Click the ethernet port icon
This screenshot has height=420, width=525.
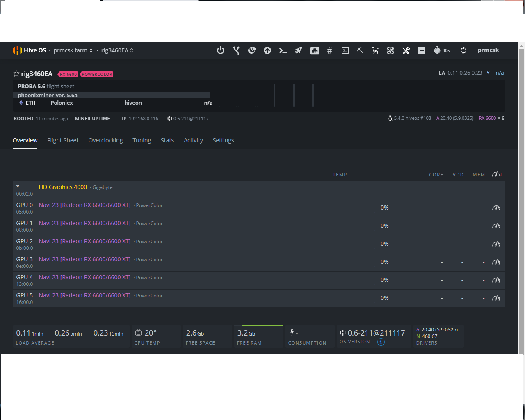[x=315, y=50]
